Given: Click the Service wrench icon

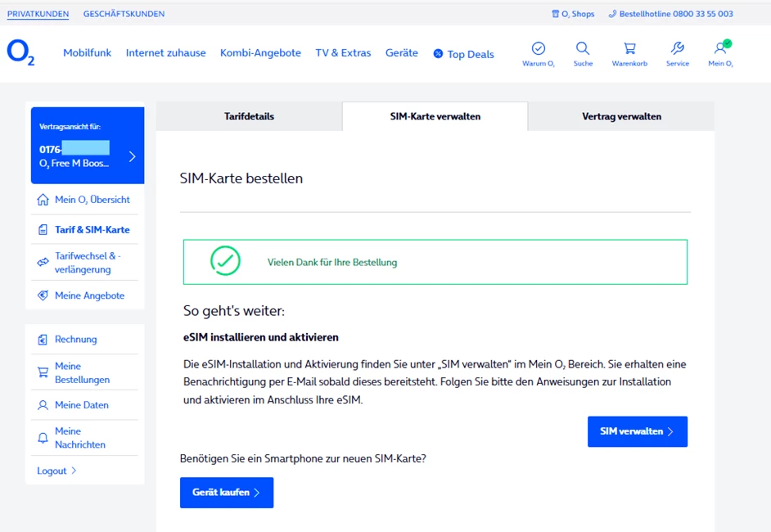Looking at the screenshot, I should pos(678,48).
